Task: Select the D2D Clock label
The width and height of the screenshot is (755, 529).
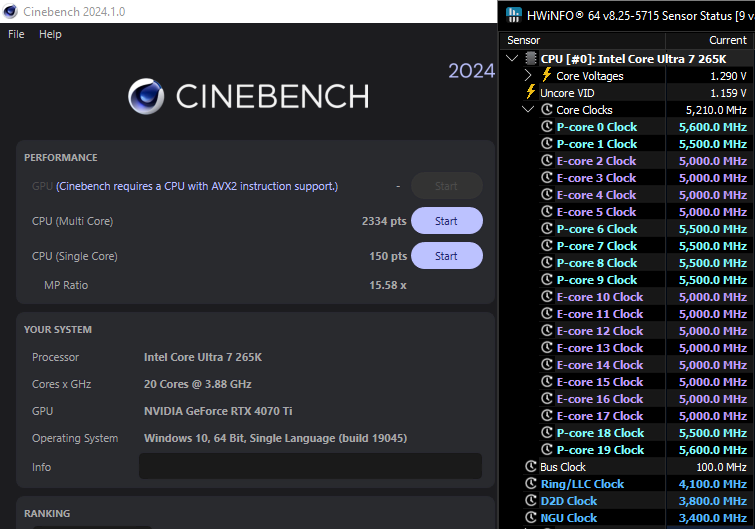Action: 569,501
